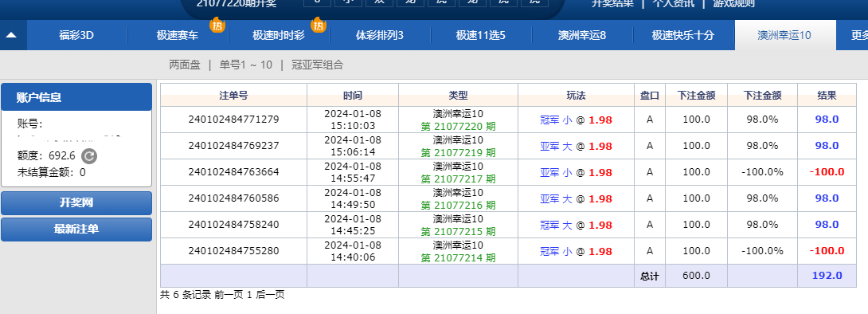Screen dimensions: 868x314
Task: Click the 15:10:03 timestamp cell
Action: (x=353, y=119)
